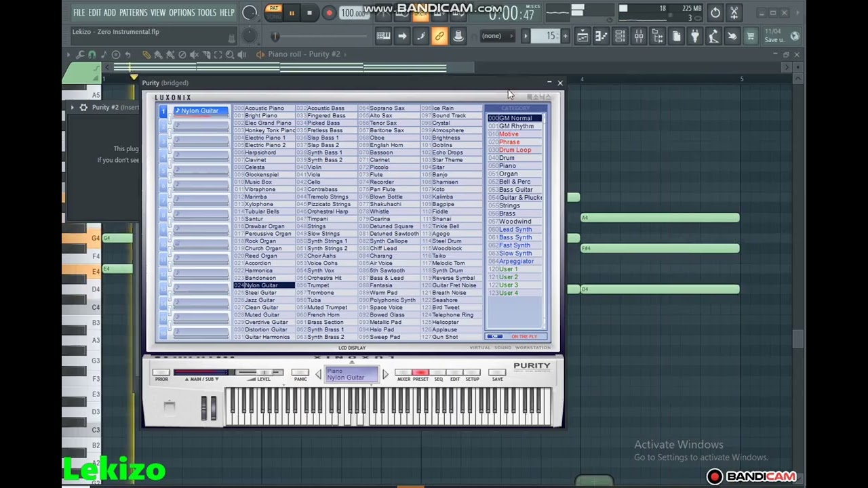
Task: Click the orange link multilink icon
Action: (439, 37)
